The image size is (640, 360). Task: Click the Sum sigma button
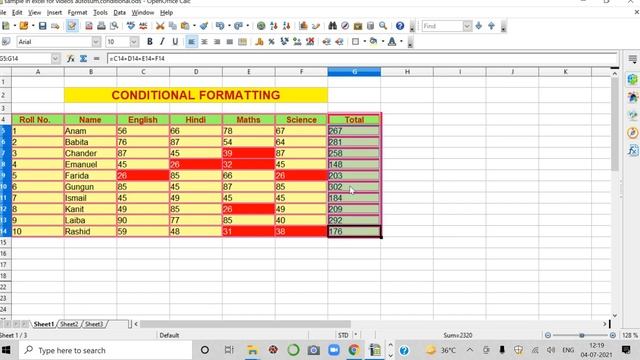pyautogui.click(x=83, y=59)
